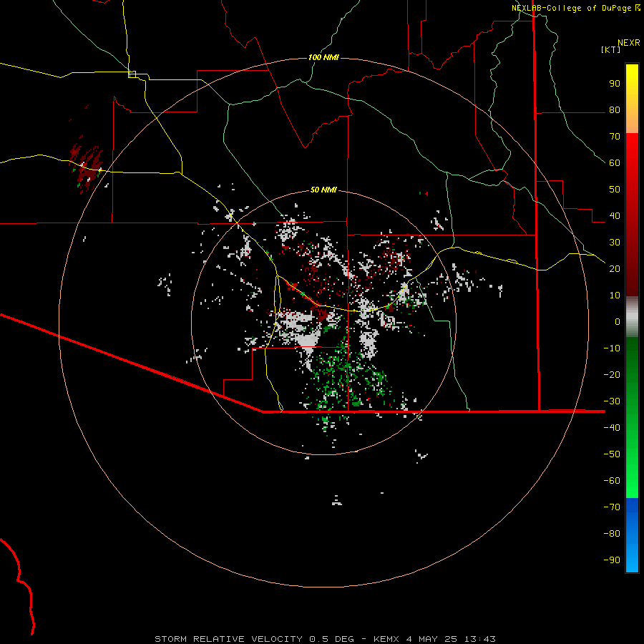Click the -30 value on the velocity scale

(612, 401)
